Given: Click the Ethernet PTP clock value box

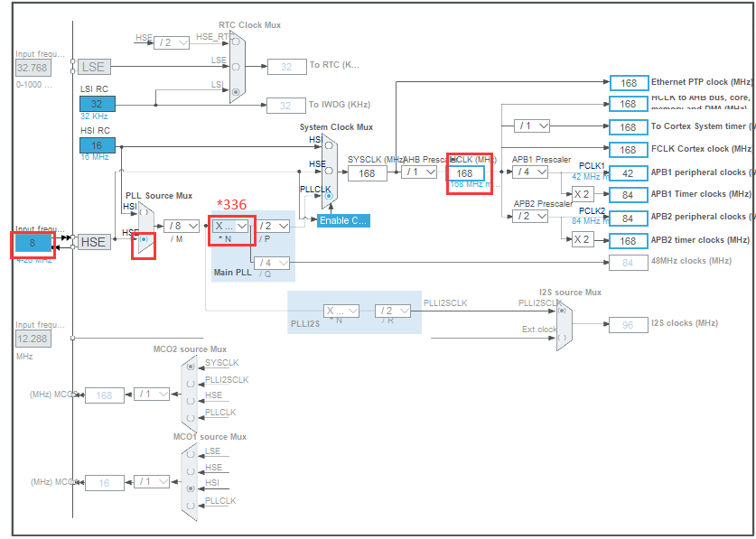Looking at the screenshot, I should [x=629, y=83].
